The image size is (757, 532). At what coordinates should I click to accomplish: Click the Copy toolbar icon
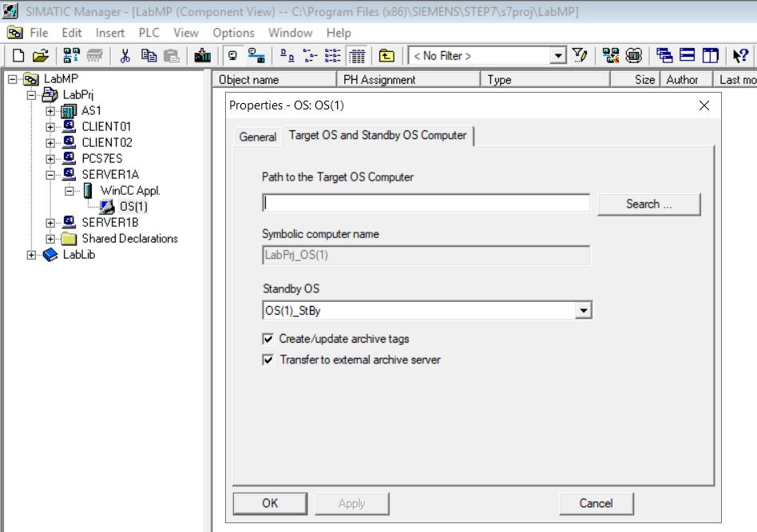pos(149,56)
